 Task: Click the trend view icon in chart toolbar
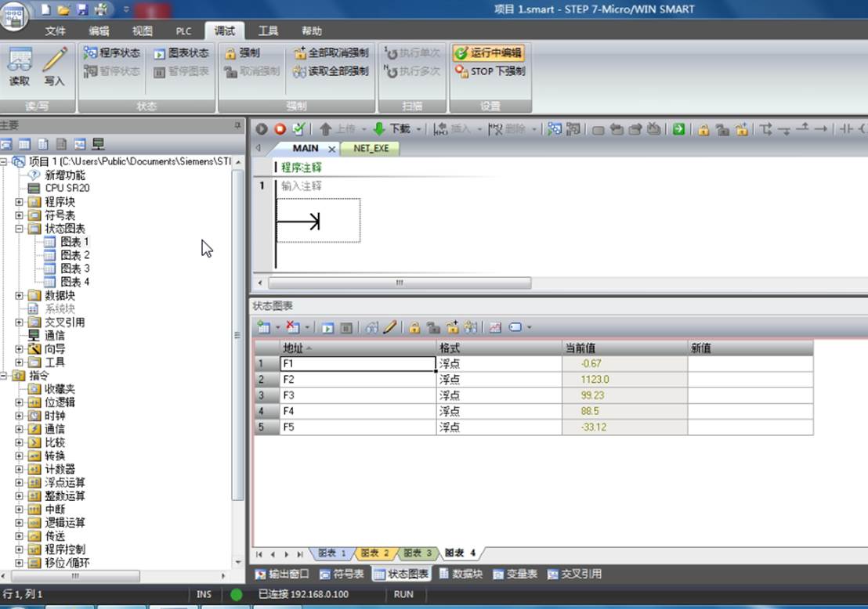click(495, 327)
